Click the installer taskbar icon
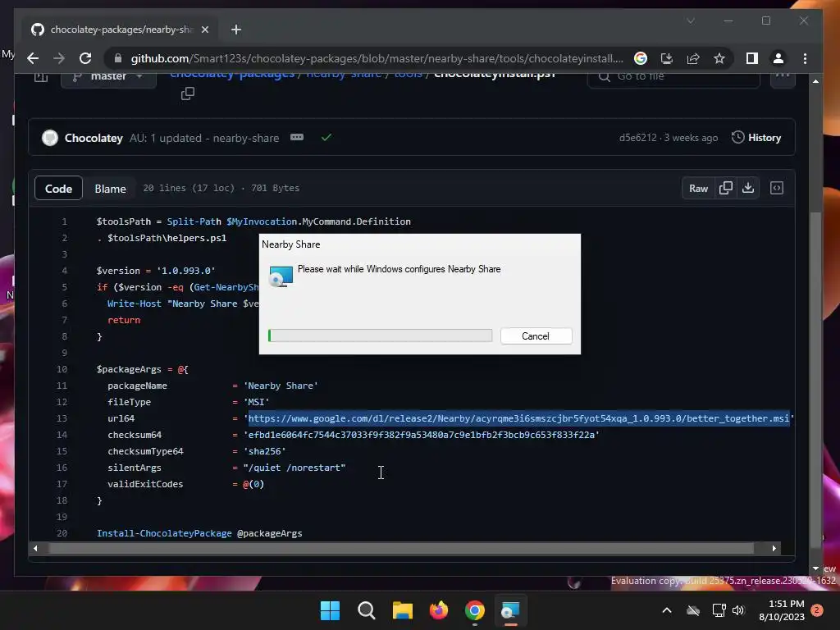Screen dimensions: 840x630 (x=510, y=610)
